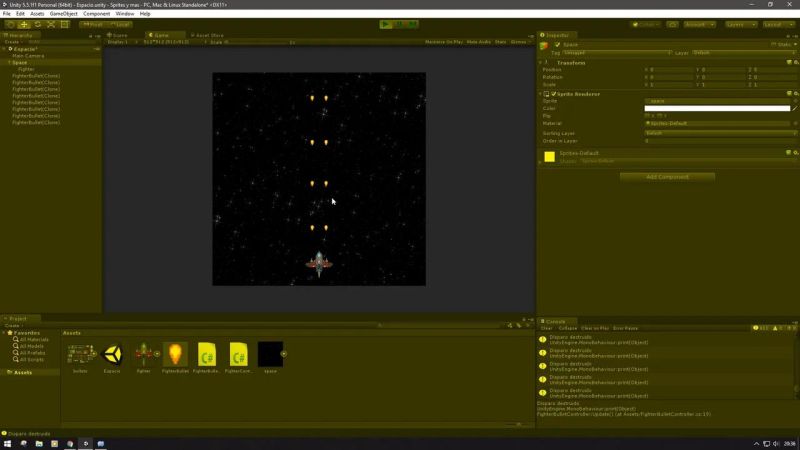The width and height of the screenshot is (800, 450).
Task: Open the Layers dropdown in toolbar
Action: [x=741, y=24]
